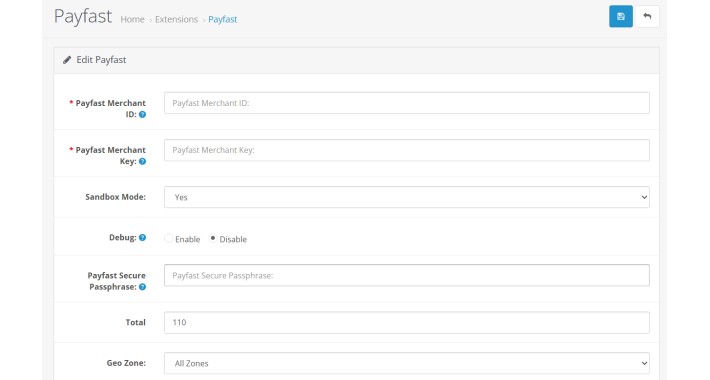
Task: Click the Total label
Action: (135, 322)
